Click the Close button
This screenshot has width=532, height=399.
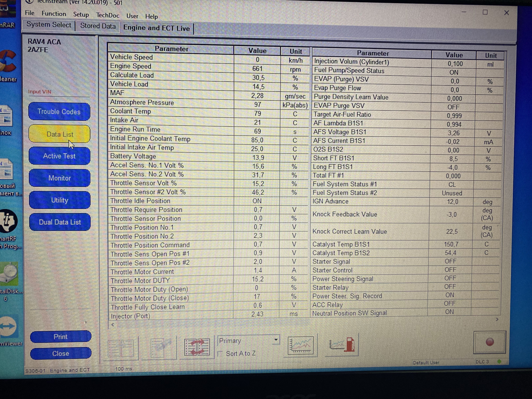[x=60, y=354]
